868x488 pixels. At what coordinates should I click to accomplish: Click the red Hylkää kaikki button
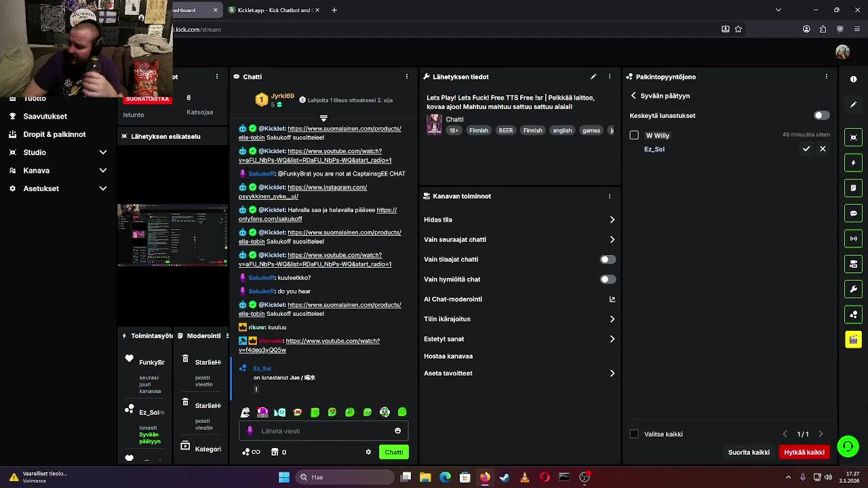coord(804,452)
